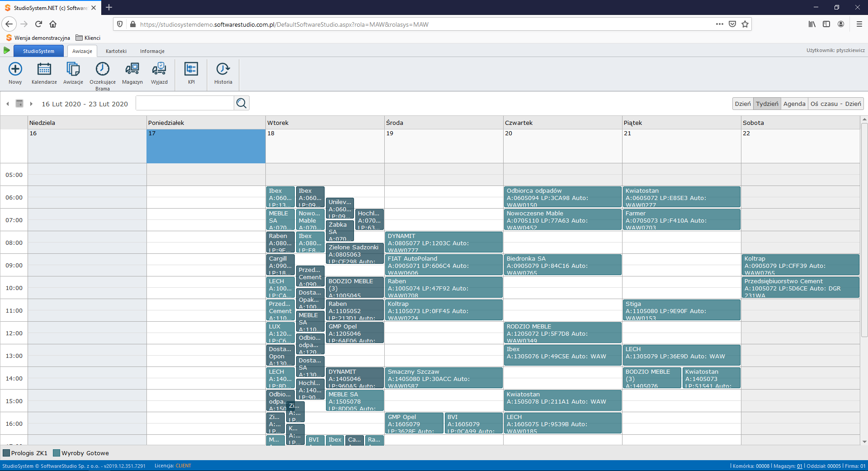Open Zielone Sadzonki appointment Tuesday
The width and height of the screenshot is (868, 471).
354,253
